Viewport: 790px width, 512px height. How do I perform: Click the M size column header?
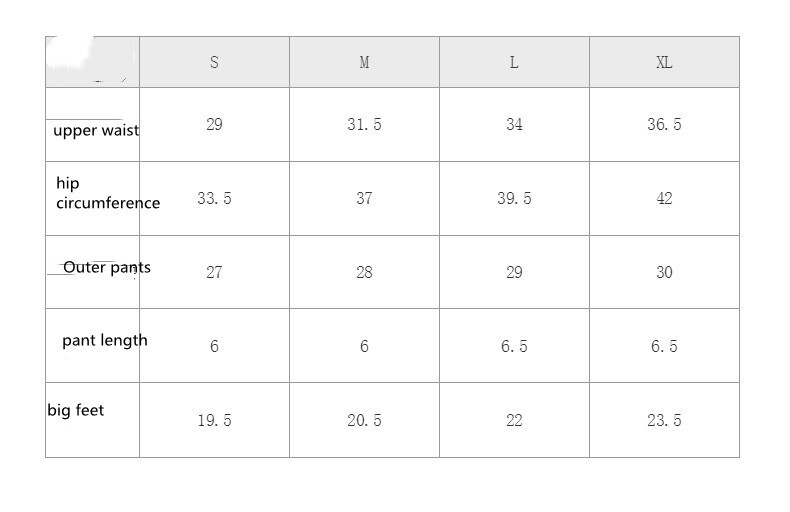click(x=364, y=62)
